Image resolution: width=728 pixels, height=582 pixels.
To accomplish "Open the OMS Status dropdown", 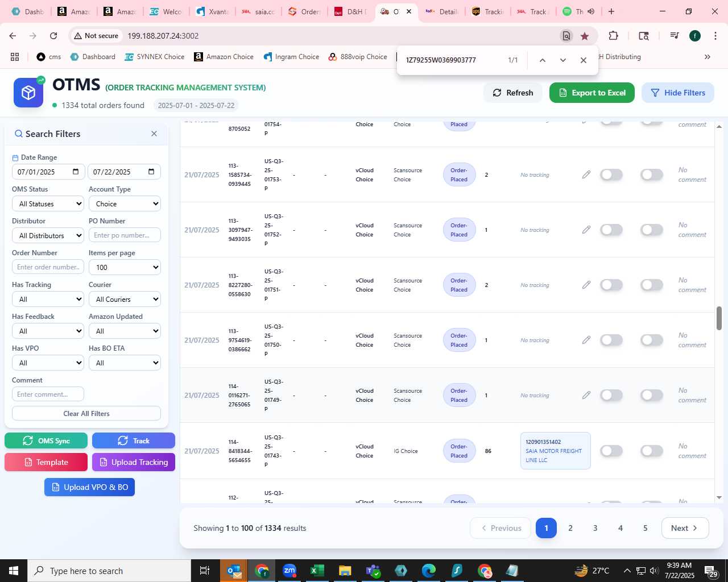I will (48, 203).
